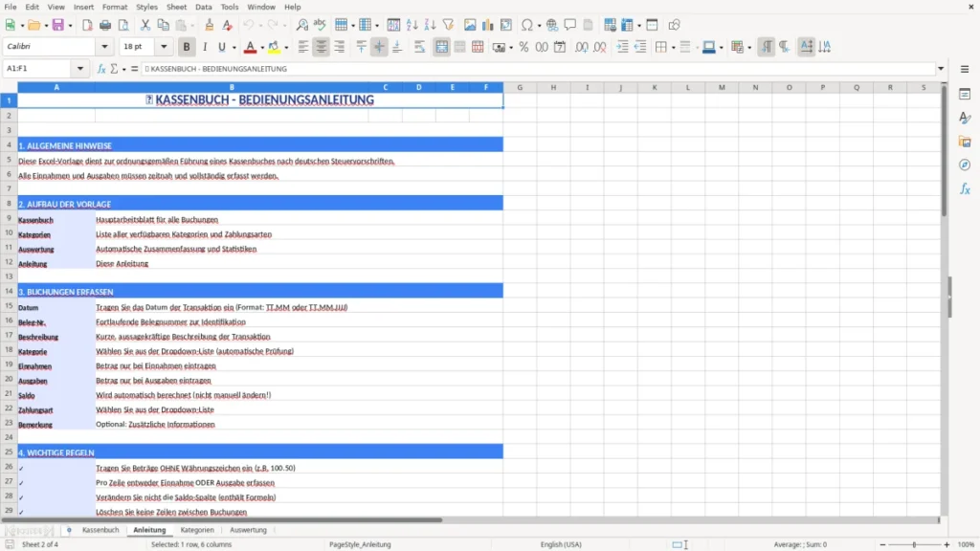Open the File menu
Screen dimensions: 980x551
click(x=11, y=7)
